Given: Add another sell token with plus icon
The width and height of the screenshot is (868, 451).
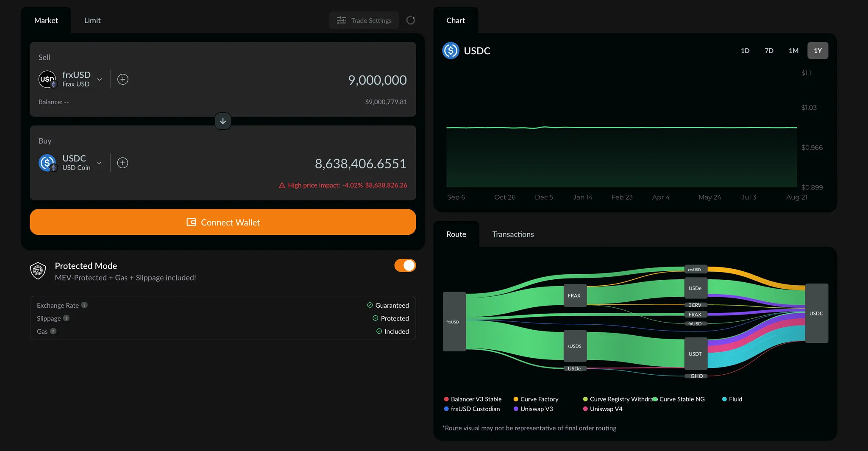Looking at the screenshot, I should pyautogui.click(x=123, y=79).
